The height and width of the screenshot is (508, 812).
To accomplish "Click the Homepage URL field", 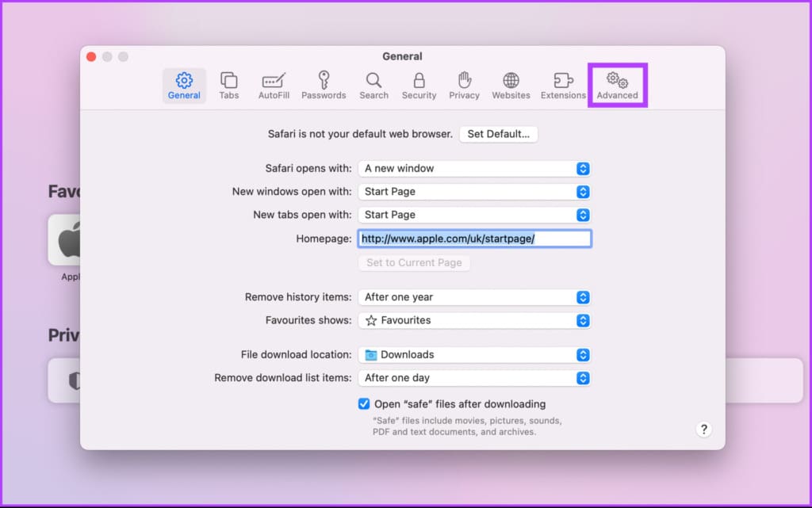I will pos(474,239).
